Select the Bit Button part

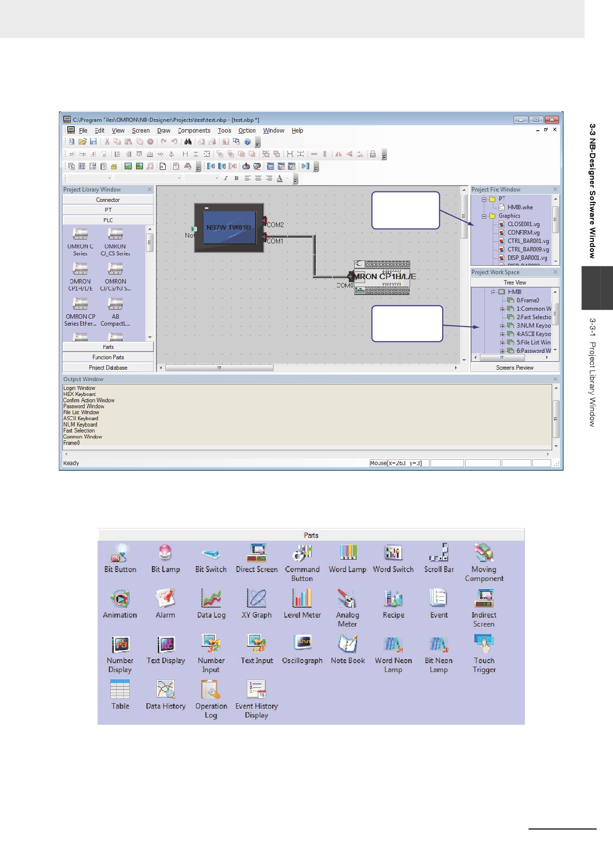pos(120,559)
